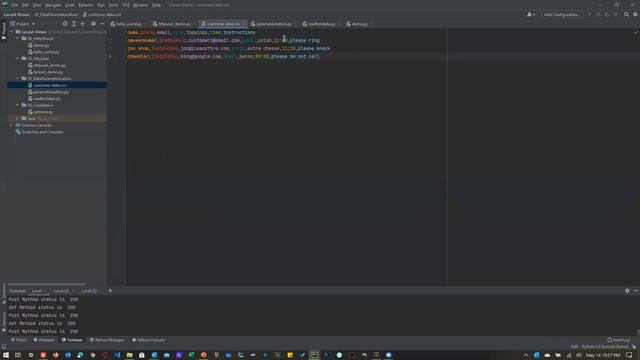Open VS Code from the taskbar
Image resolution: width=640 pixels, height=360 pixels.
[x=117, y=355]
